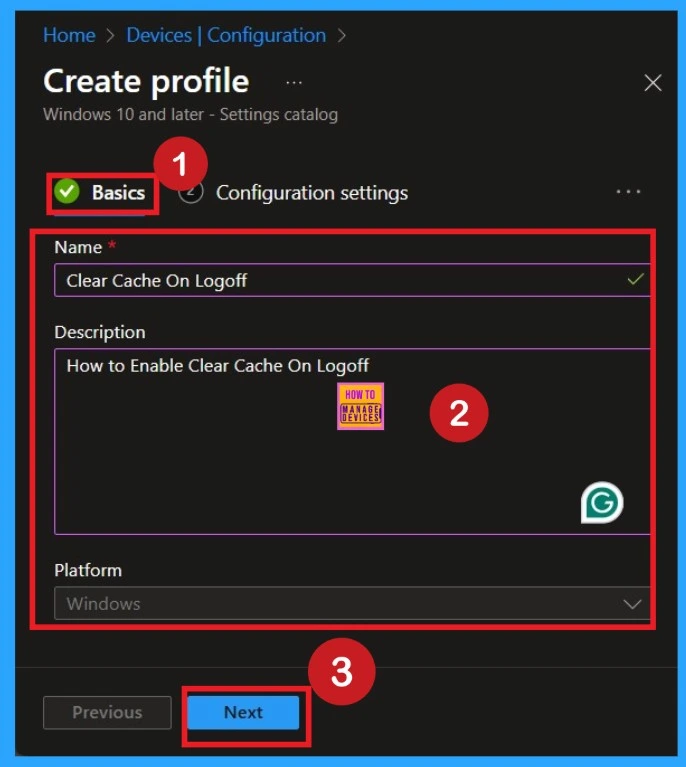This screenshot has height=767, width=686.
Task: Open the ellipsis menu beside Create profile
Action: point(293,82)
